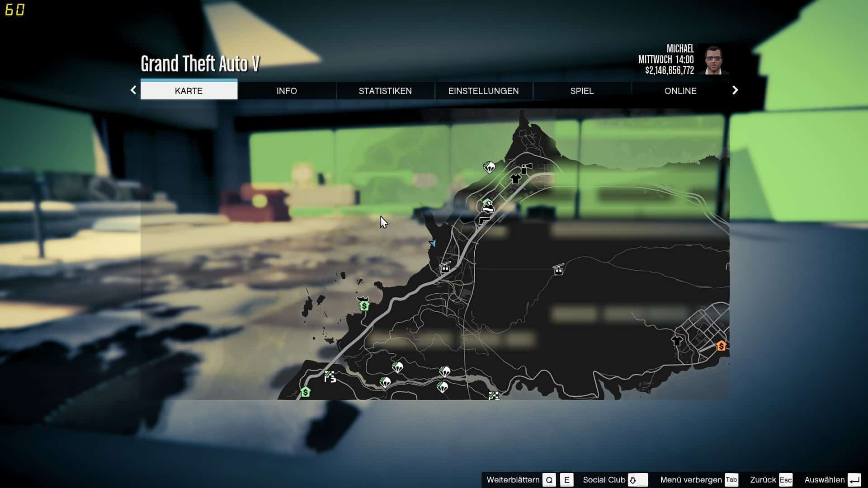868x488 pixels.
Task: Select the green dollar property with boat
Action: point(363,305)
